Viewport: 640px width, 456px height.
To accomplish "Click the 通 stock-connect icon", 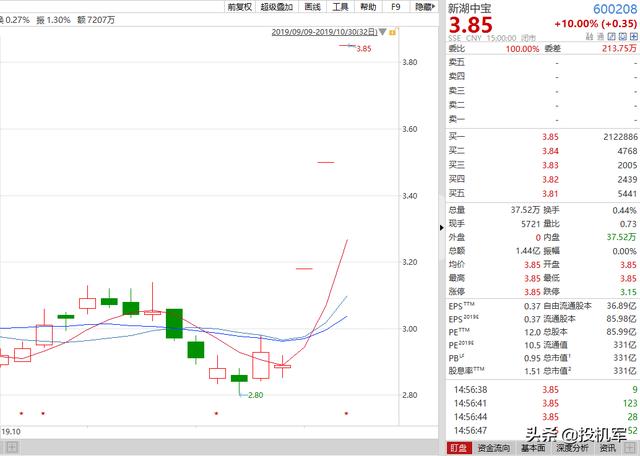I will pos(600,37).
